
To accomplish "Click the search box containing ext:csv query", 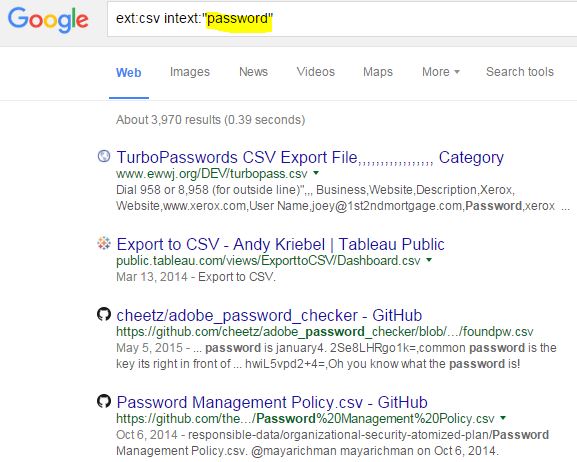I will [342, 19].
